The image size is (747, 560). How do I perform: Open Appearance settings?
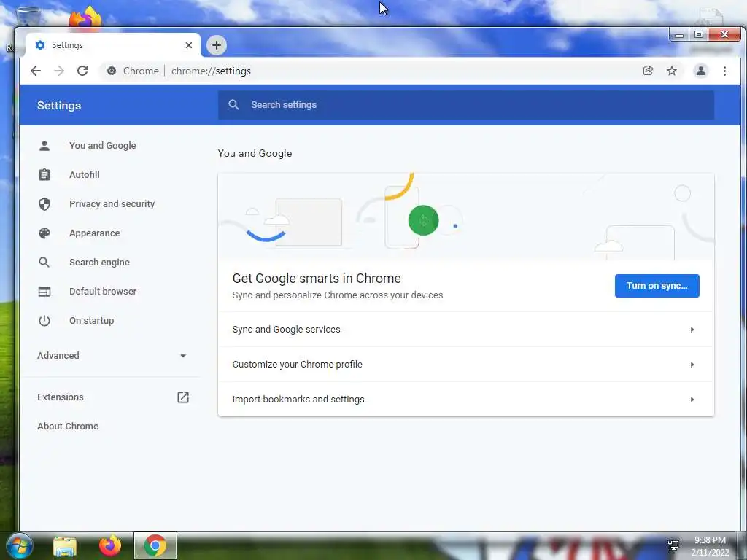[94, 233]
